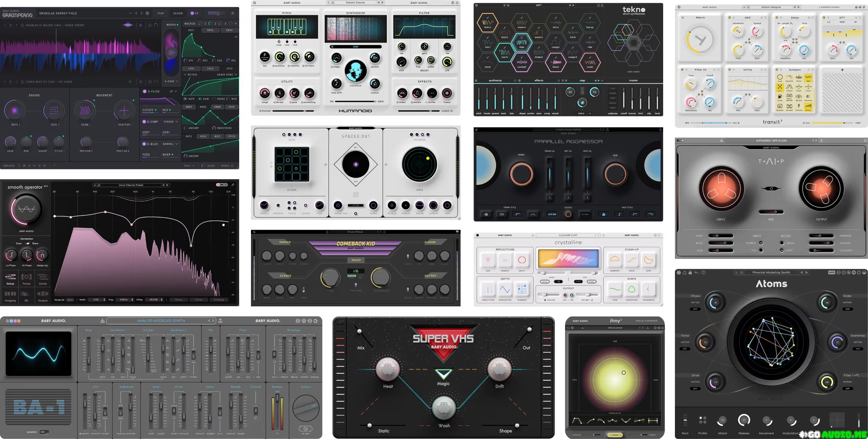The width and height of the screenshot is (868, 439).
Task: Toggle the G-BLUR power button
Action: 145,144
